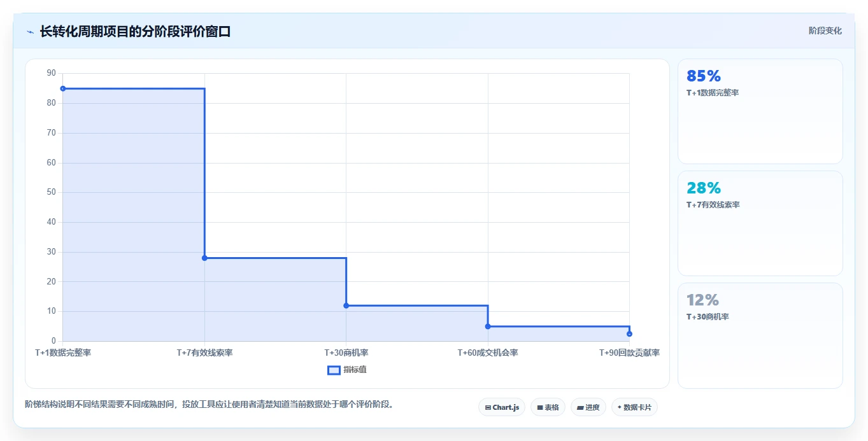Toggle the 指标值 legend item
Viewport: 868px width, 441px height.
click(347, 370)
